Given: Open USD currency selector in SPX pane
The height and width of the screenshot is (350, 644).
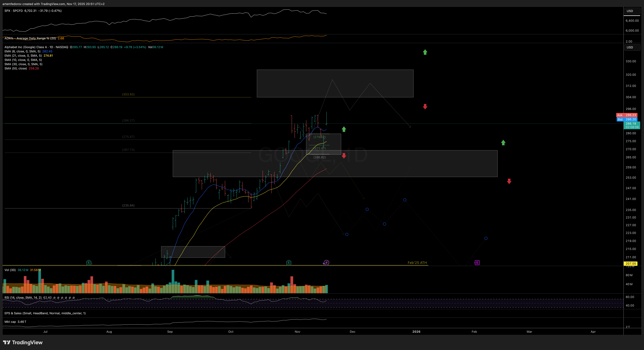Looking at the screenshot, I should (x=632, y=11).
